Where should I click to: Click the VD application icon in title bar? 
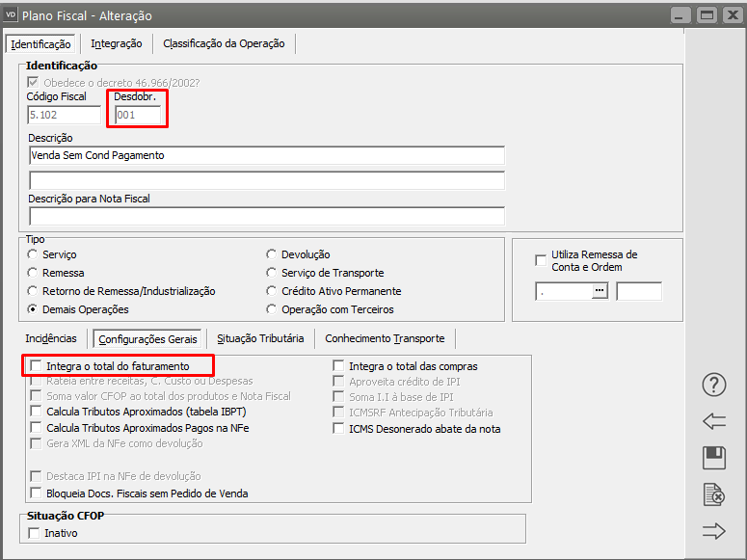[10, 14]
